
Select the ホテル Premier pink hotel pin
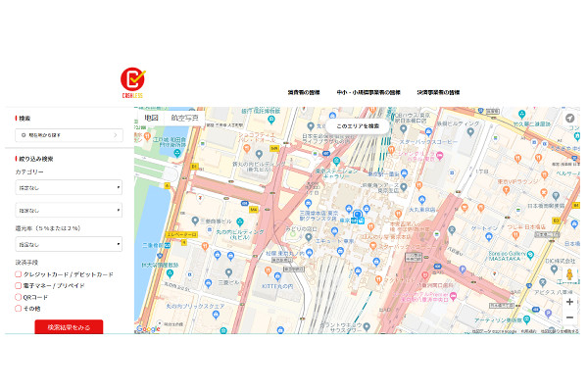click(x=454, y=296)
